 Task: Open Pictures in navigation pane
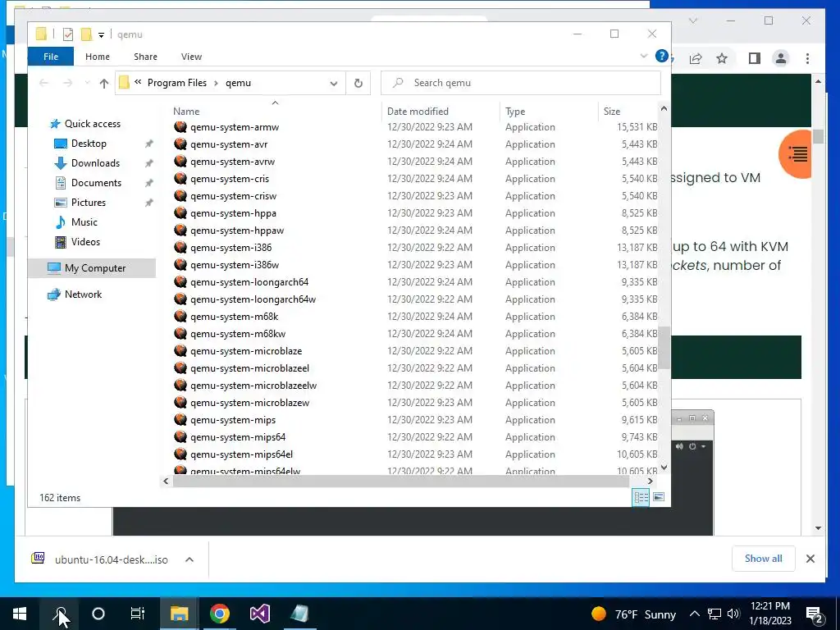[x=89, y=203]
